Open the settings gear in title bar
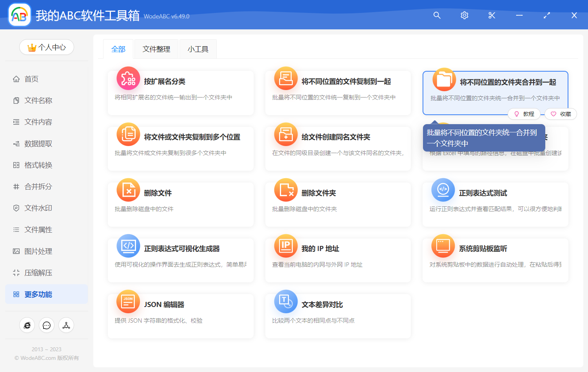Image resolution: width=588 pixels, height=372 pixels. point(464,15)
